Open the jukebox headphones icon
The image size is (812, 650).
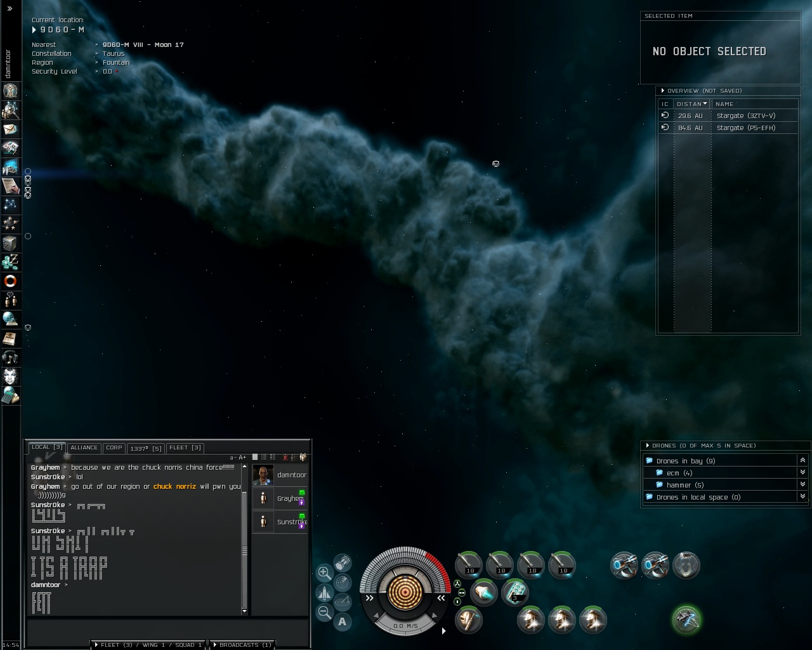[10, 357]
